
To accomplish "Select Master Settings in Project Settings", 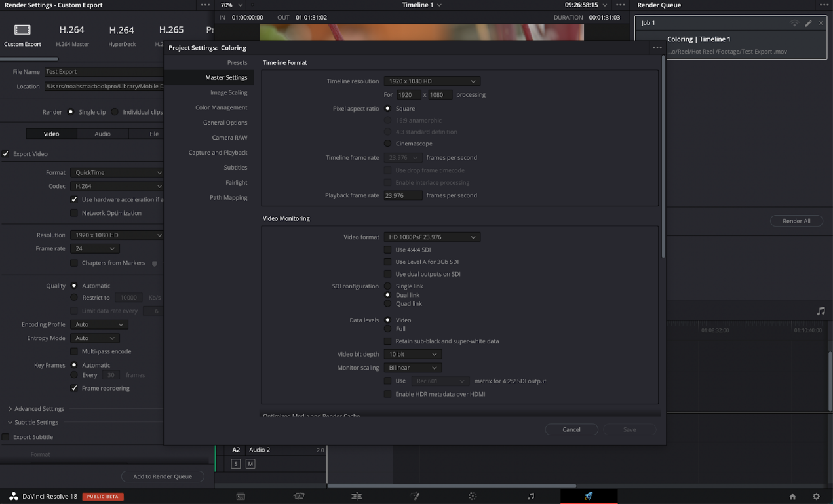I will pos(227,77).
